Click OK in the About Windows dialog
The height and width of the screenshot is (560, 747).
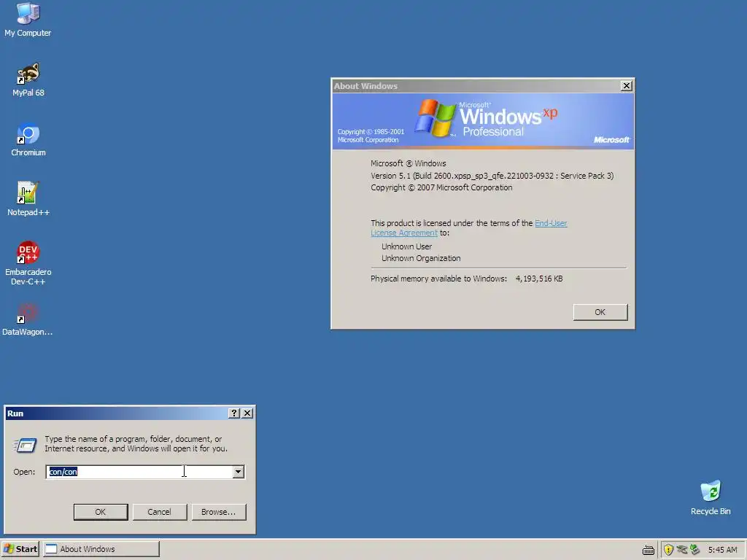(x=600, y=312)
